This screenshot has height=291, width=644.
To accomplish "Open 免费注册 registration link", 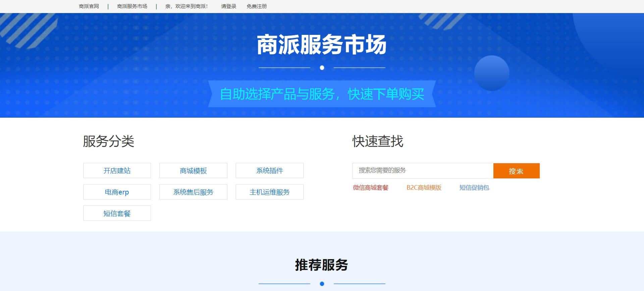I will (x=257, y=6).
